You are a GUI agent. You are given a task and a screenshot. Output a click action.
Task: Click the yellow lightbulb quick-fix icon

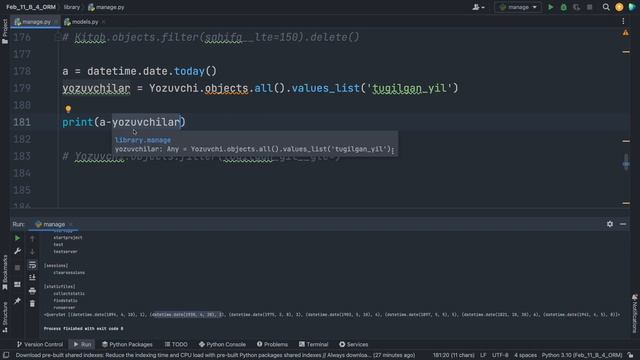68,109
